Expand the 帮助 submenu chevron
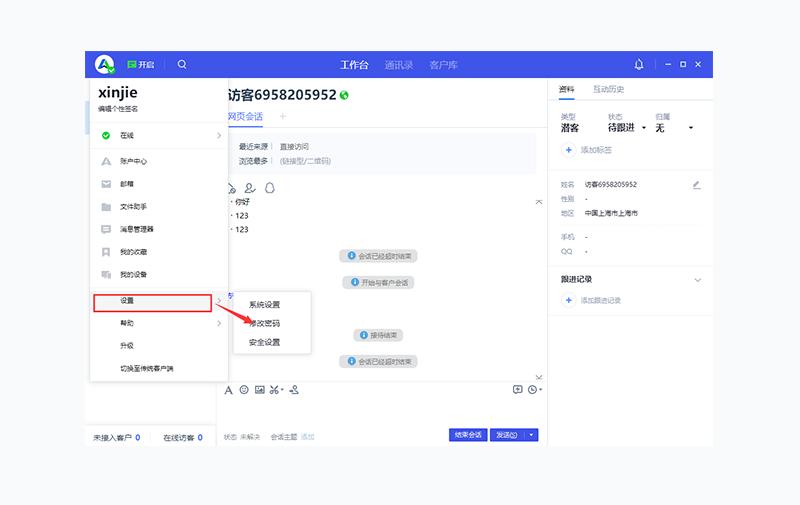This screenshot has width=800, height=505. 219,323
